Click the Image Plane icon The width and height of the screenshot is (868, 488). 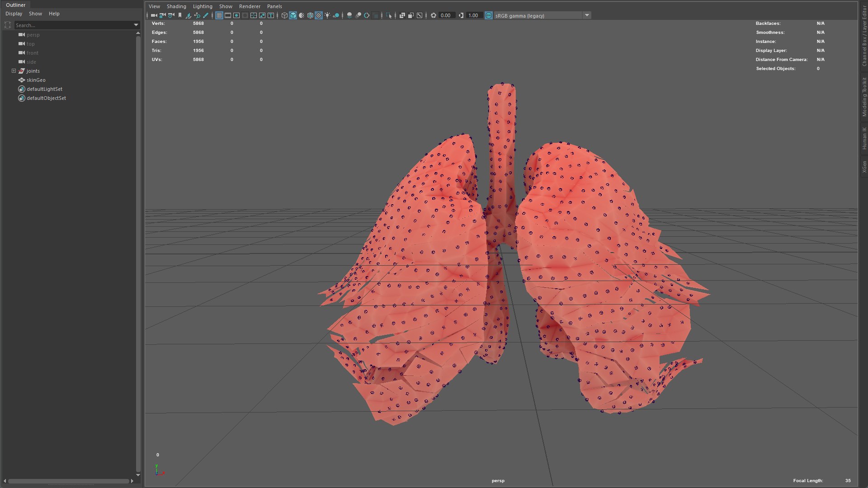tap(188, 15)
